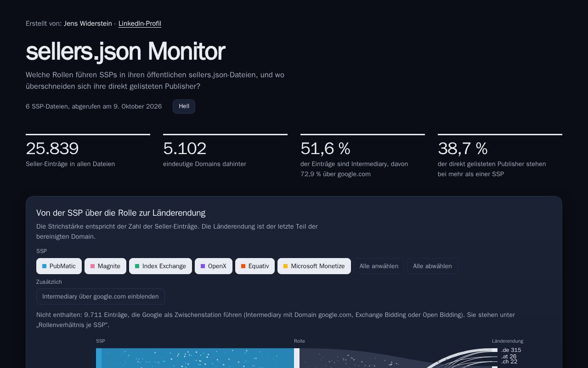Click the Länderendung column header in chart
588x368 pixels.
tap(508, 341)
